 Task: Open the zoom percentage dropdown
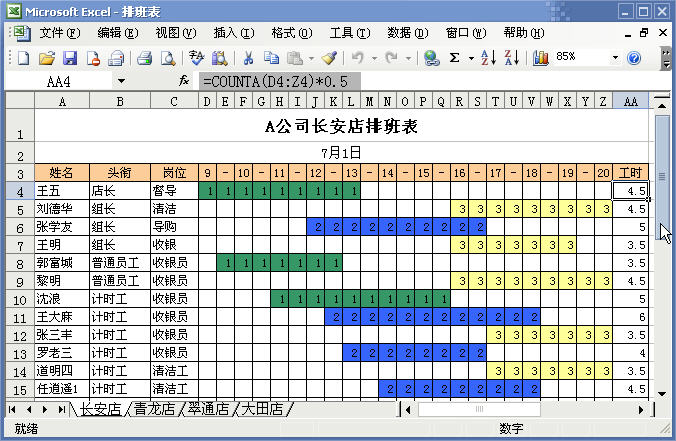pos(615,57)
